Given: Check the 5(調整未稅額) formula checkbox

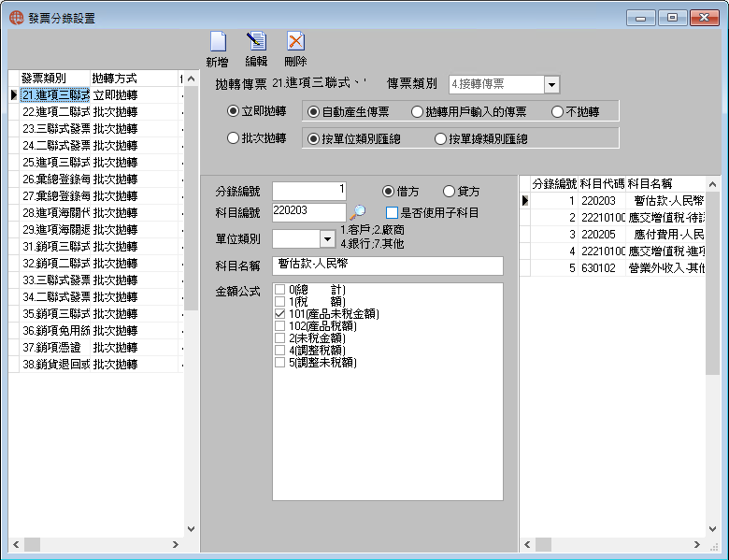Looking at the screenshot, I should point(279,362).
